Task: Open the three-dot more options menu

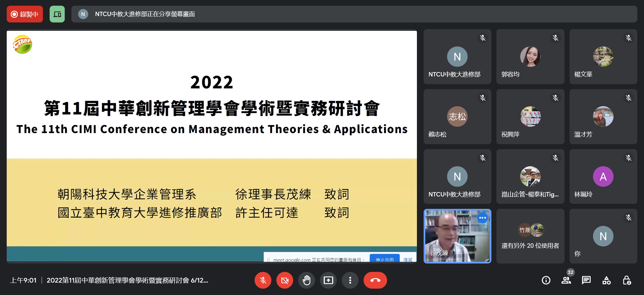Action: click(350, 280)
